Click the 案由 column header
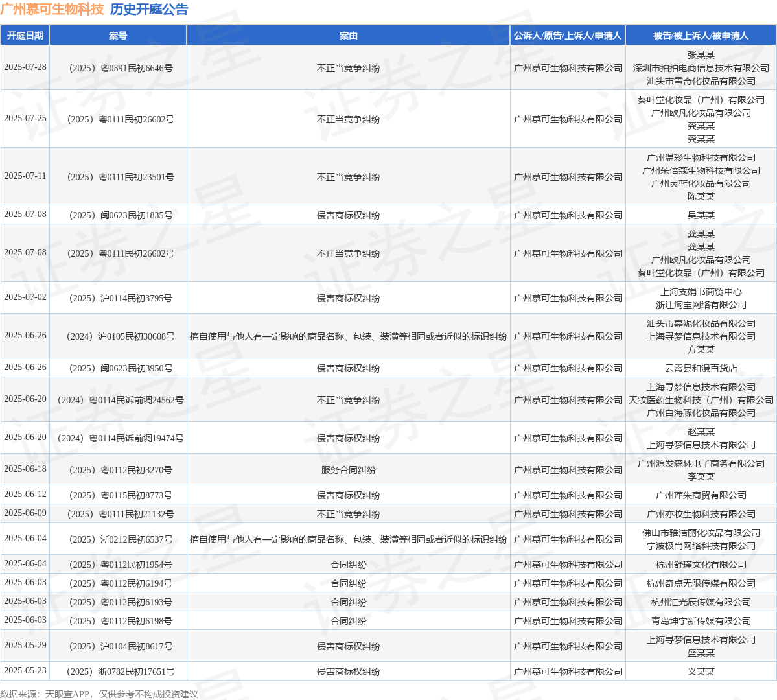Image resolution: width=777 pixels, height=700 pixels. [x=349, y=36]
